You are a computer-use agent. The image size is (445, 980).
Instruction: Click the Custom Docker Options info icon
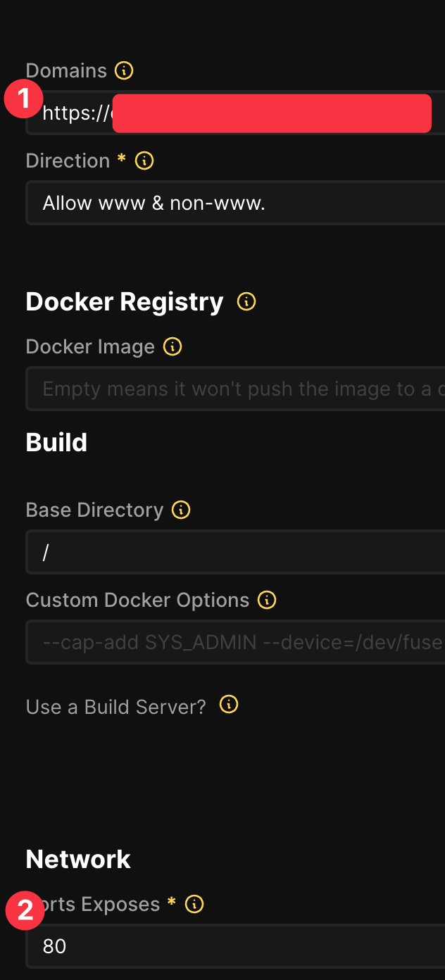[267, 600]
